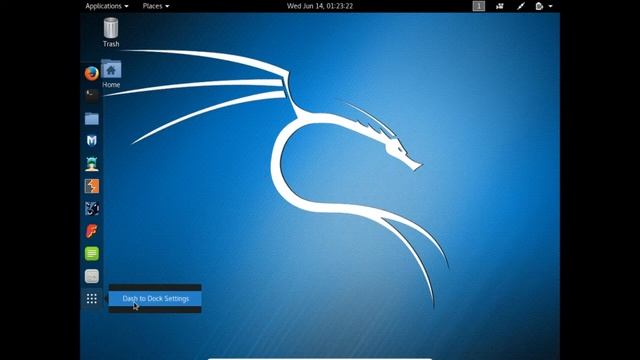Screen dimensions: 640x360
Task: Select the Trash desktop icon
Action: 111,33
